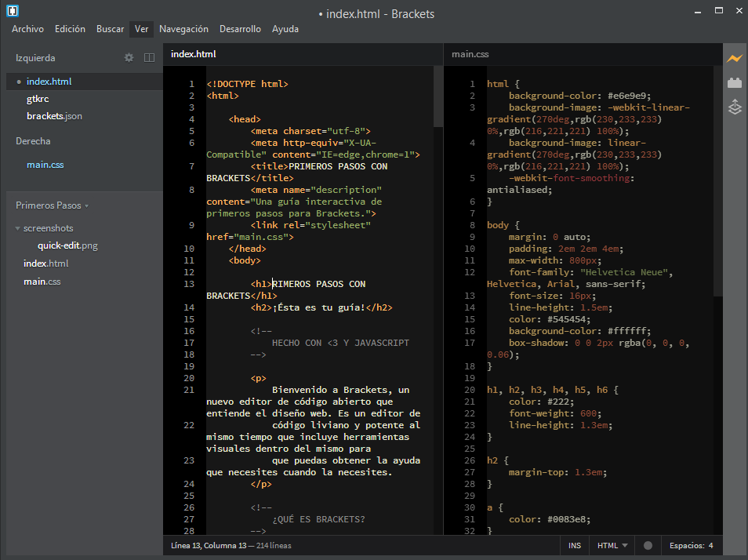Viewport: 748px width, 560px height.
Task: Open the Ayuda menu
Action: (285, 29)
